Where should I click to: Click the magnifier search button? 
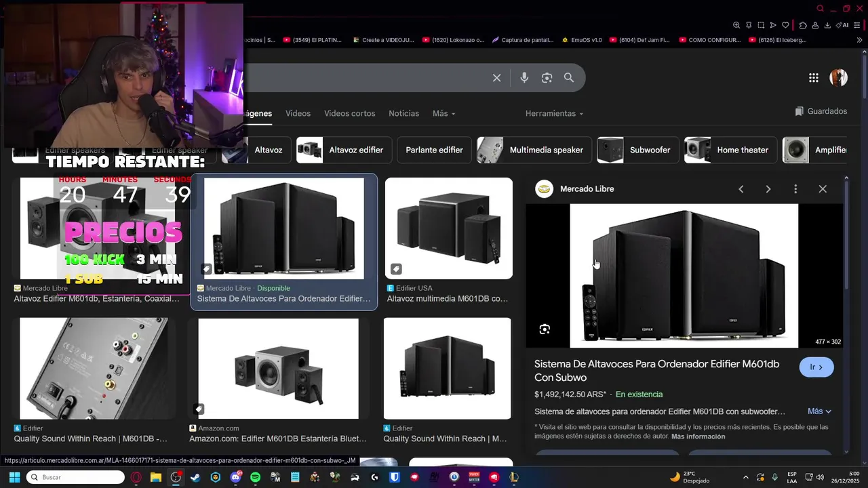(569, 78)
